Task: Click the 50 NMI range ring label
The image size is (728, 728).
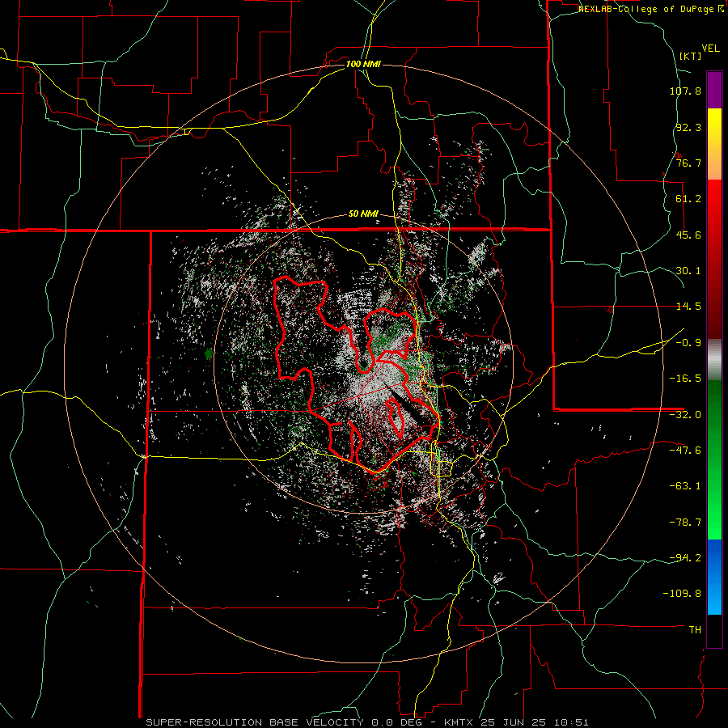Action: pos(363,214)
